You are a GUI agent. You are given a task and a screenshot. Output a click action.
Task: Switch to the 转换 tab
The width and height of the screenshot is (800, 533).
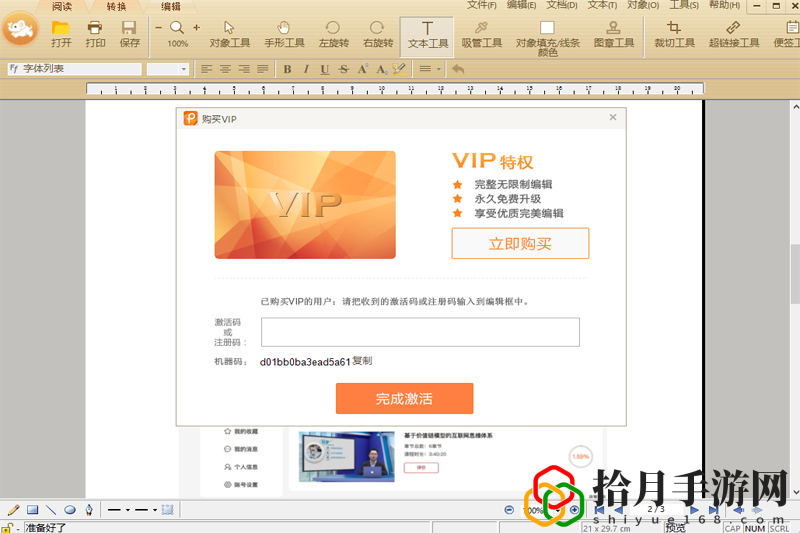[x=116, y=7]
